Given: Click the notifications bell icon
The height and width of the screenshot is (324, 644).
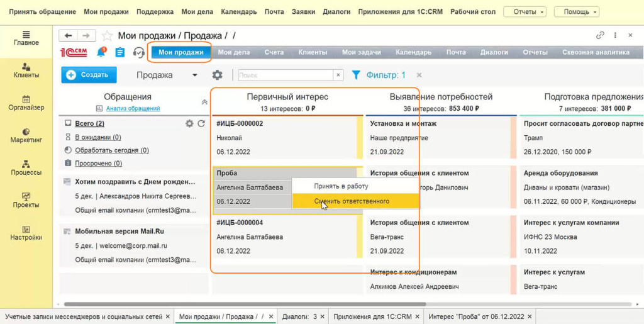Looking at the screenshot, I should [101, 53].
